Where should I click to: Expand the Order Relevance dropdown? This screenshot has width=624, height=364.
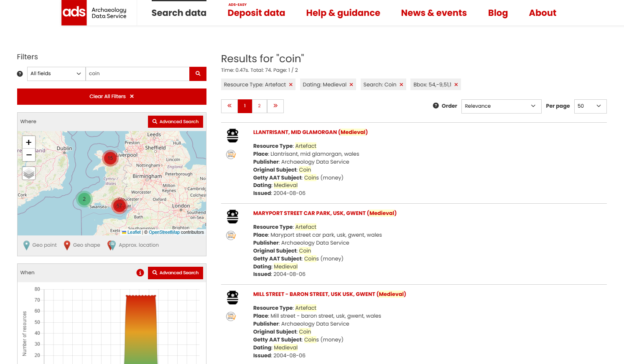[501, 106]
